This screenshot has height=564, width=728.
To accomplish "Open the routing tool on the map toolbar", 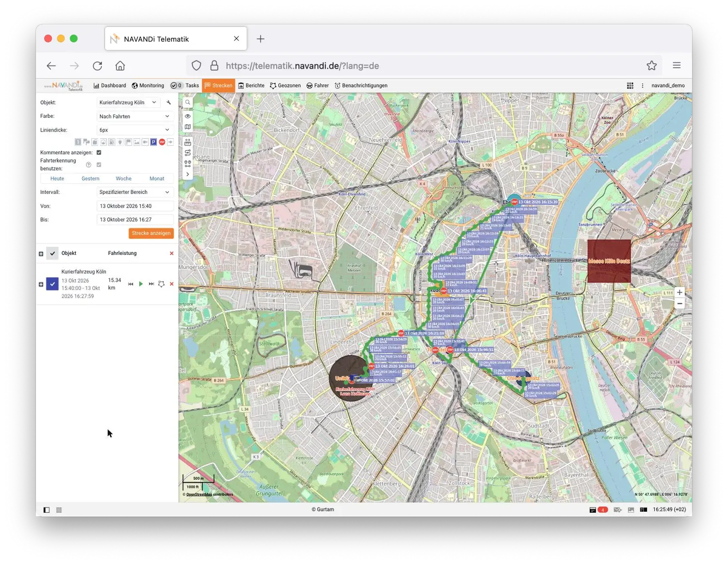I will pyautogui.click(x=187, y=153).
